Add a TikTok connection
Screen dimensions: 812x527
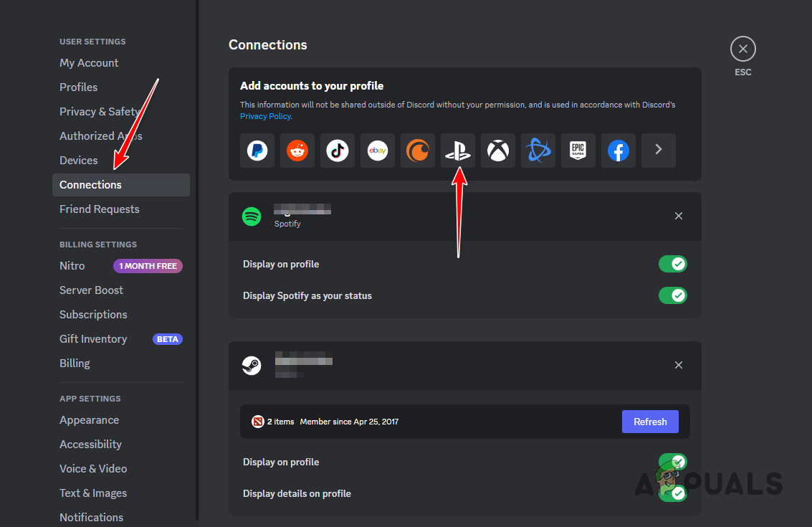(337, 151)
